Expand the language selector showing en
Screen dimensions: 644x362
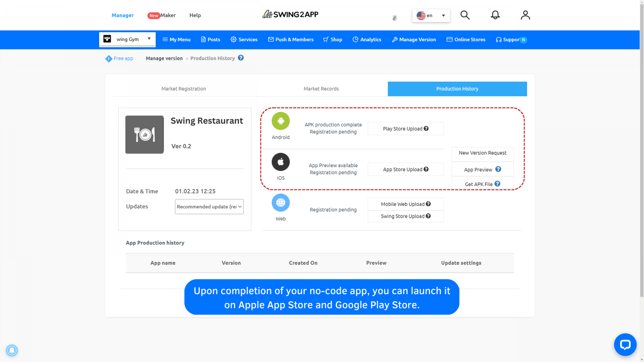pyautogui.click(x=431, y=15)
